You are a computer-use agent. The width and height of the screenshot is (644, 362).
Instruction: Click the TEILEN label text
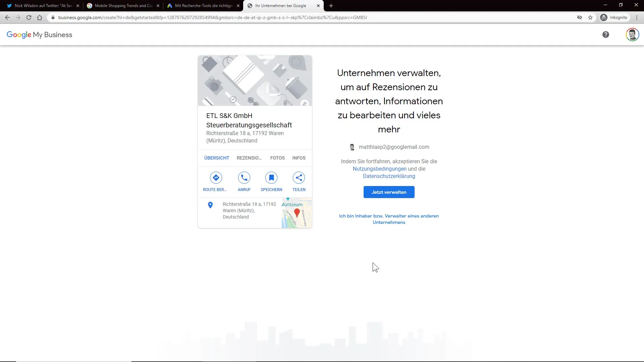pyautogui.click(x=299, y=190)
